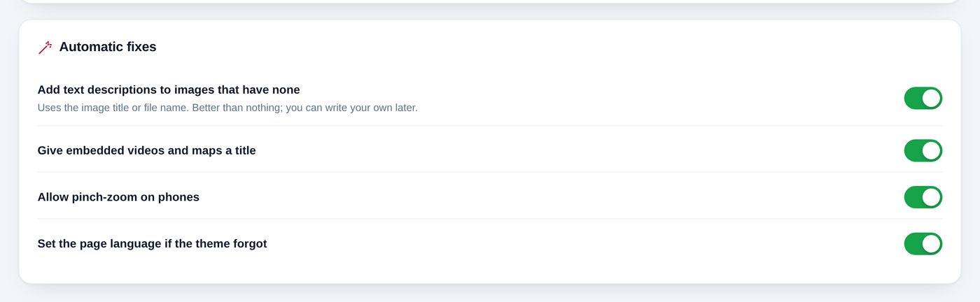Click the divider line beneath the image descriptions row
The width and height of the screenshot is (980, 302).
[x=490, y=126]
